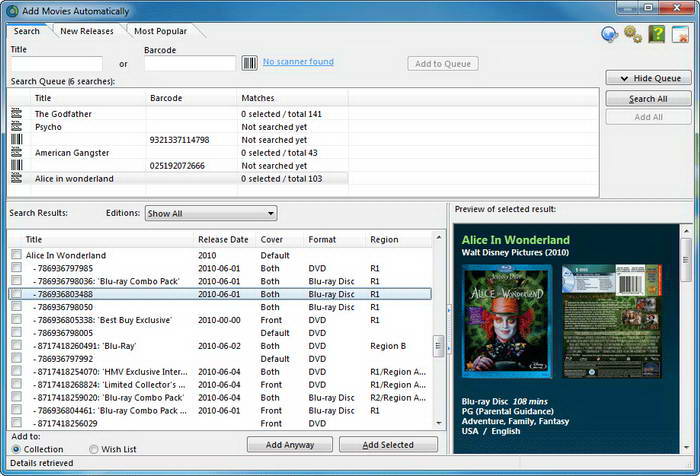Check the box for result 786936797985
The height and width of the screenshot is (476, 700).
17,267
